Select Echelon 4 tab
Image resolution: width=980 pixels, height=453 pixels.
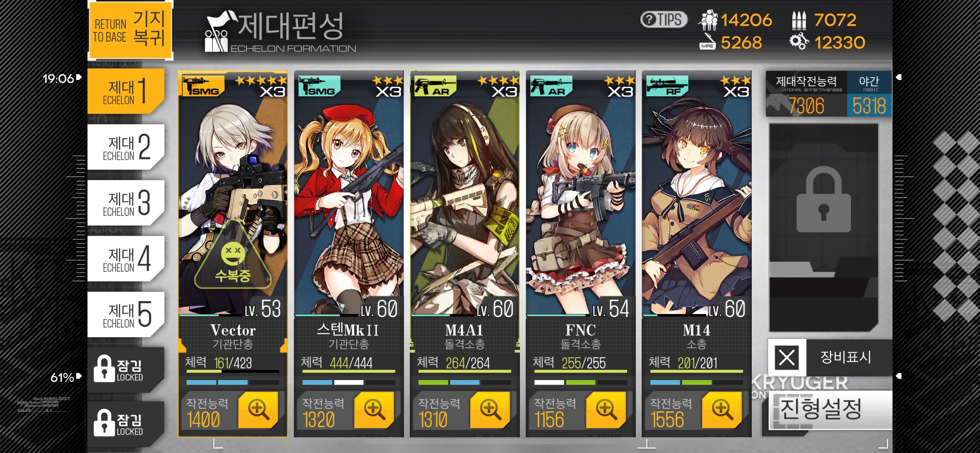pos(126,259)
